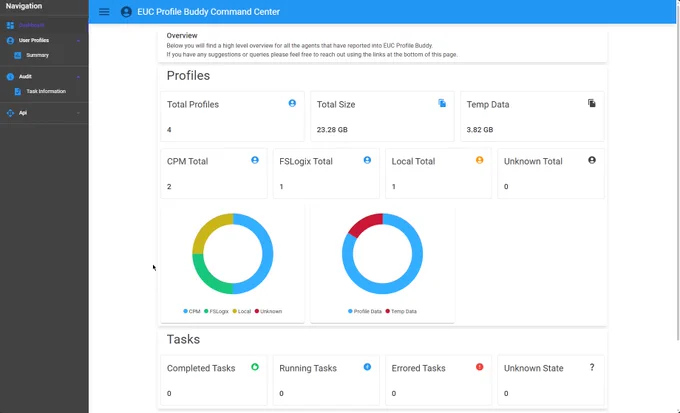The image size is (680, 413).
Task: Click the account avatar icon in header
Action: 126,12
